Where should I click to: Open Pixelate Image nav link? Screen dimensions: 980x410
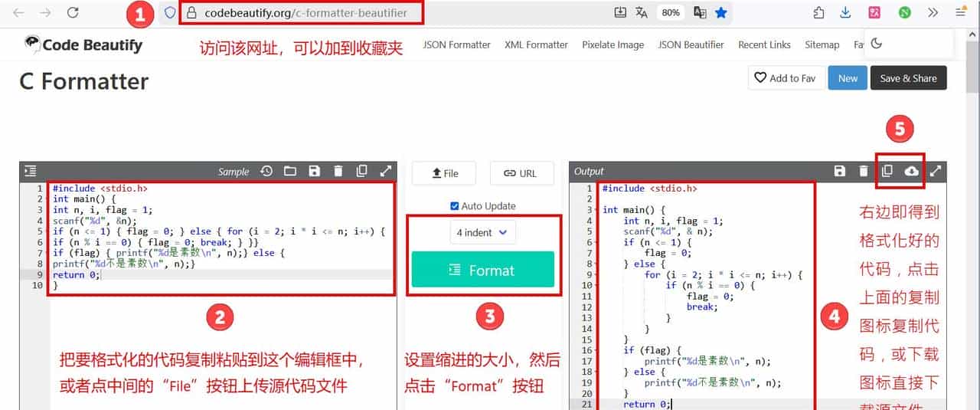(612, 44)
